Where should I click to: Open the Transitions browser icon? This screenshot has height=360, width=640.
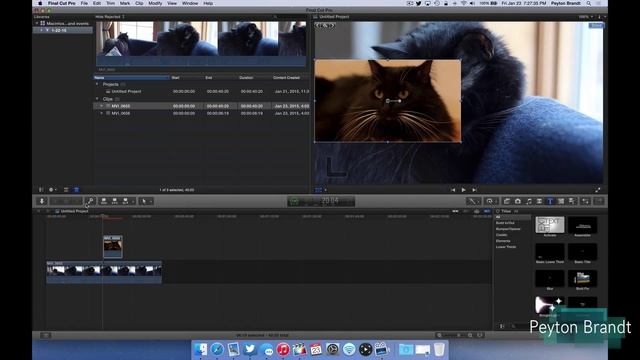[539, 201]
